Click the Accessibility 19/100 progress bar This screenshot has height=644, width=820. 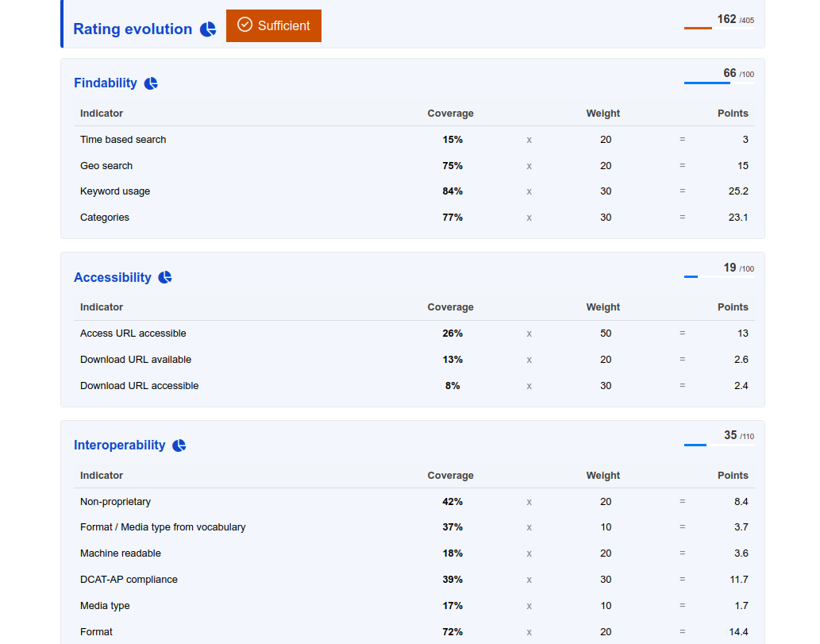click(718, 277)
